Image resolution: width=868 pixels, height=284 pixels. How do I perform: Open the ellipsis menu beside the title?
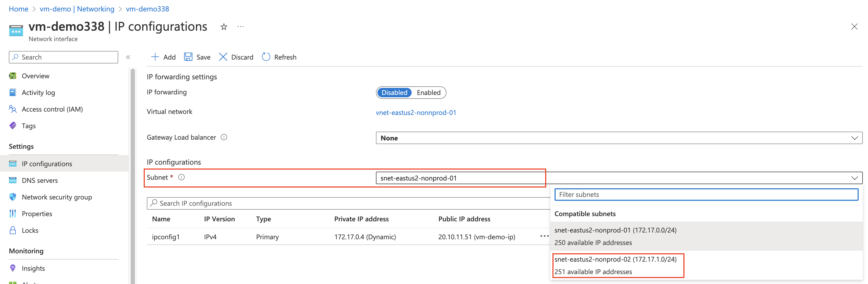tap(240, 27)
